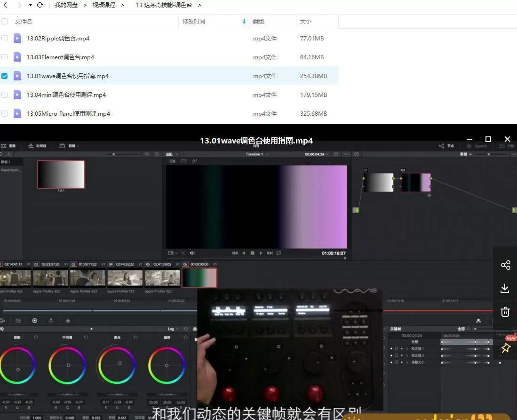Click the refresh icon in navigation bar

pyautogui.click(x=40, y=5)
